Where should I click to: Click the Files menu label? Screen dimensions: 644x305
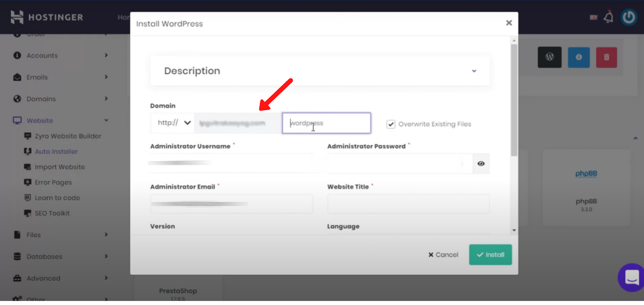click(x=34, y=235)
